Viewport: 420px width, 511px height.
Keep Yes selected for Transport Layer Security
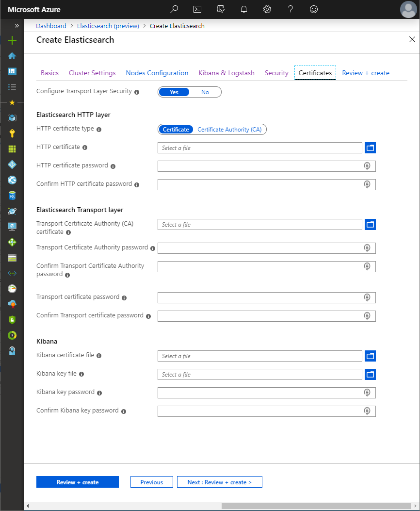pyautogui.click(x=174, y=92)
